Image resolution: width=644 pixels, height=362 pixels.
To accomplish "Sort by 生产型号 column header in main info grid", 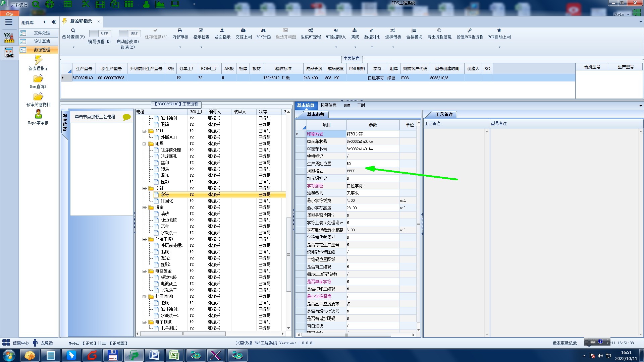I will point(84,68).
